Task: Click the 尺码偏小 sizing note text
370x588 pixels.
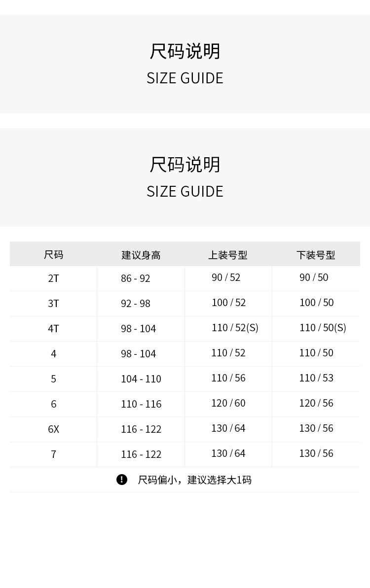Action: click(x=194, y=480)
